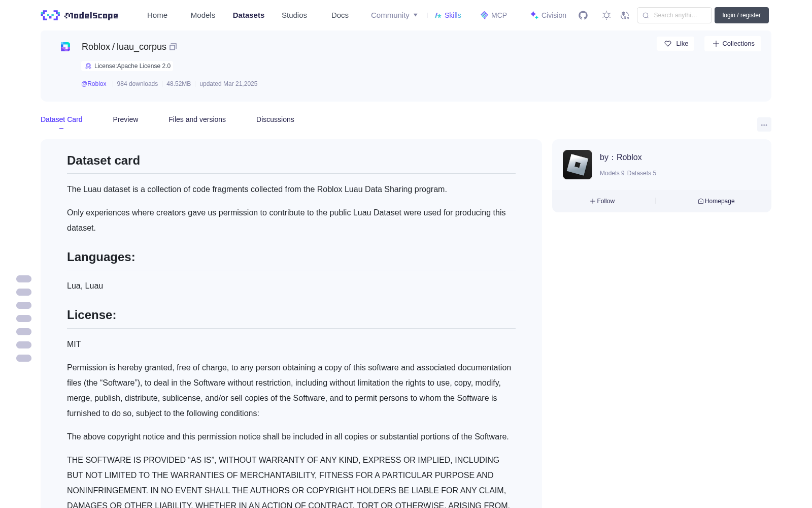Click the 984 downloads text
Image resolution: width=812 pixels, height=508 pixels.
tap(138, 84)
